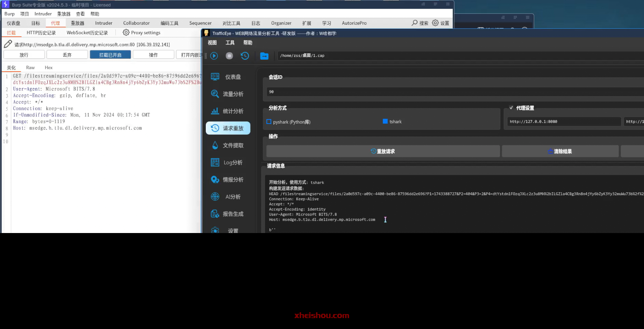Switch to Organizer tab in Burp
644x329 pixels.
pos(281,23)
